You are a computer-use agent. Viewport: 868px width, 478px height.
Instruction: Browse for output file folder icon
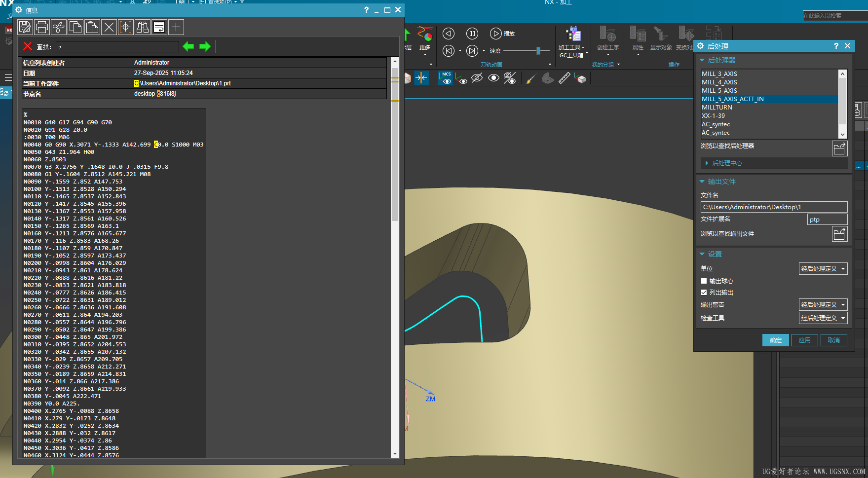click(839, 234)
